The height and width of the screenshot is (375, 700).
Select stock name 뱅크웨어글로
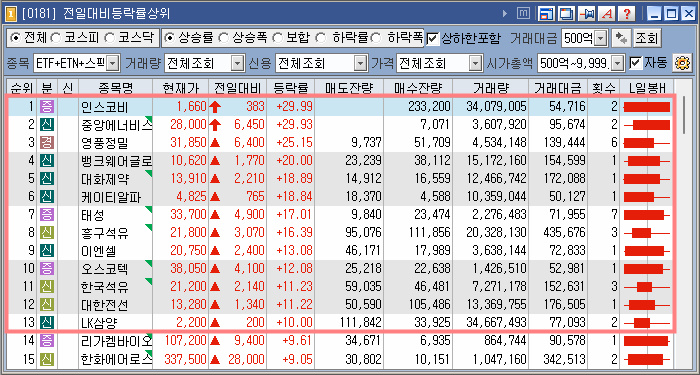117,161
